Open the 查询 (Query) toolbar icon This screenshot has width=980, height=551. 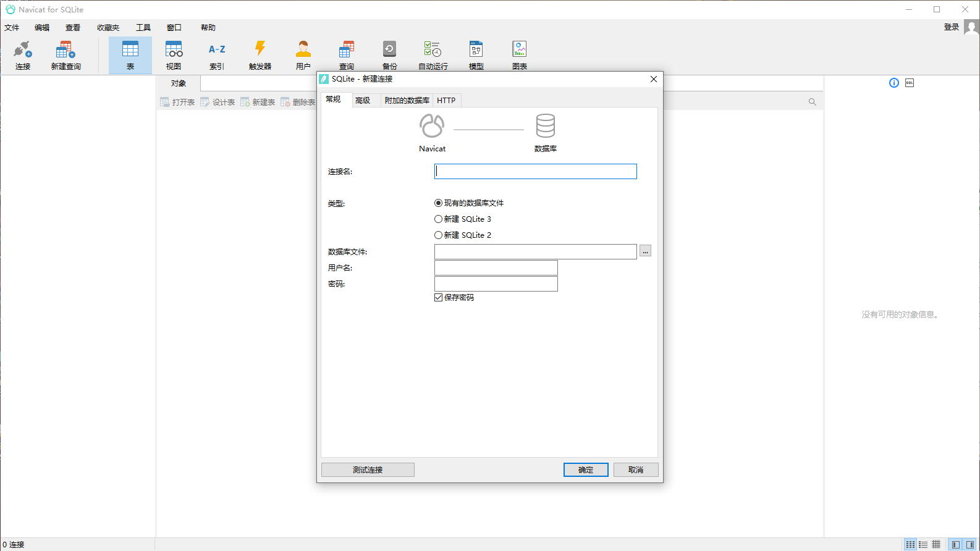click(347, 55)
